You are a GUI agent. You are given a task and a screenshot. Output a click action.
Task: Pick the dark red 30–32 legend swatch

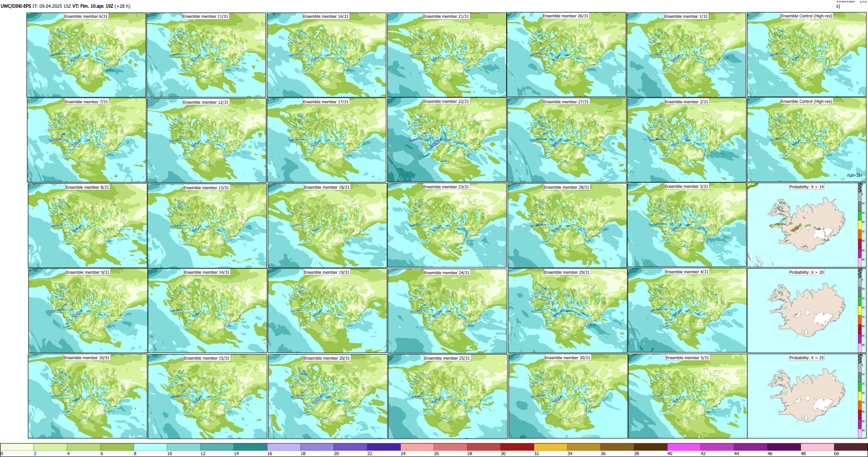coord(517,447)
